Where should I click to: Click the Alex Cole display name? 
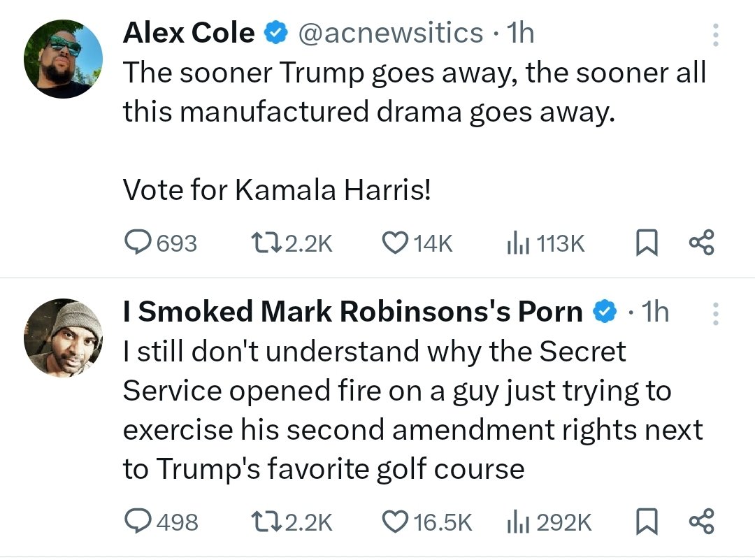tap(189, 33)
